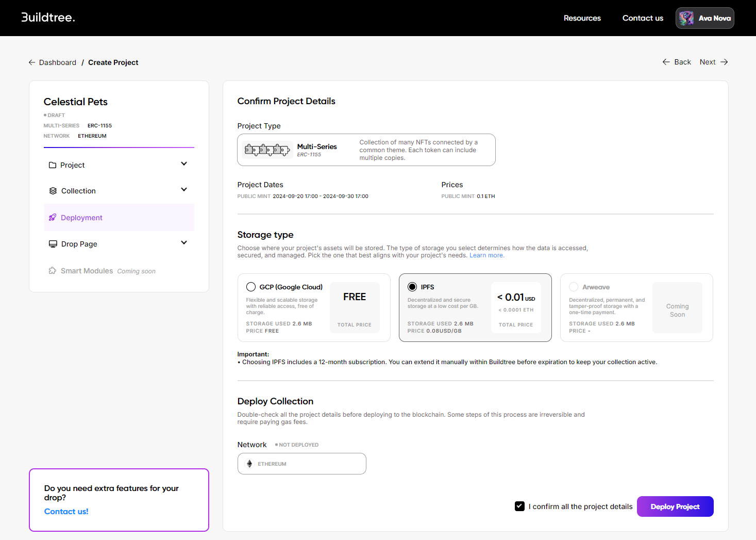756x540 pixels.
Task: Expand the Collection section chevron
Action: [x=184, y=190]
